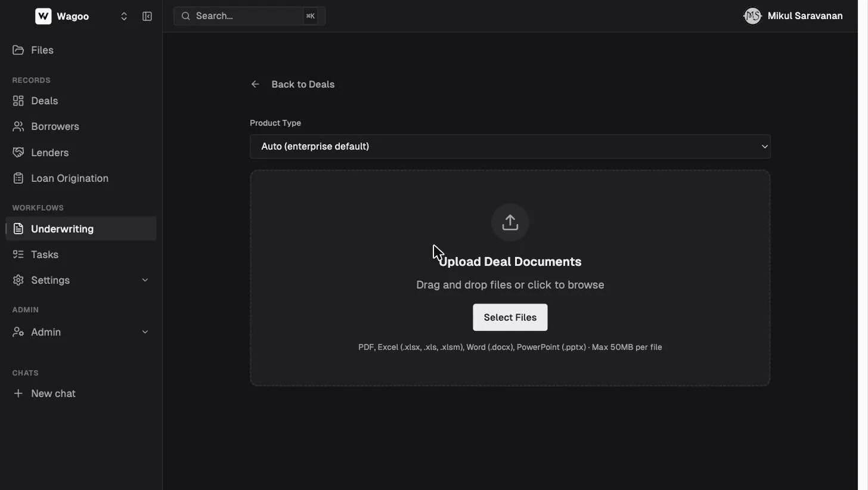Click the Admin user-gear icon
Screen dimensions: 868x490
tap(18, 332)
